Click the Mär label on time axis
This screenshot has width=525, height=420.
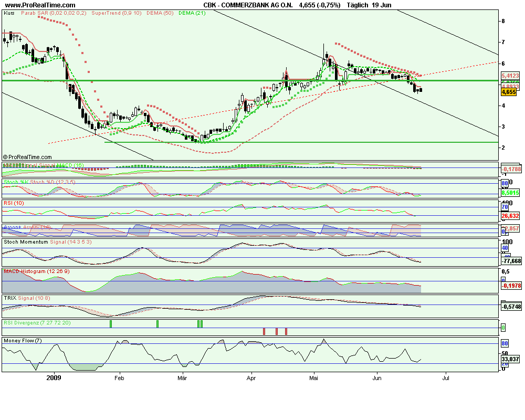point(182,378)
